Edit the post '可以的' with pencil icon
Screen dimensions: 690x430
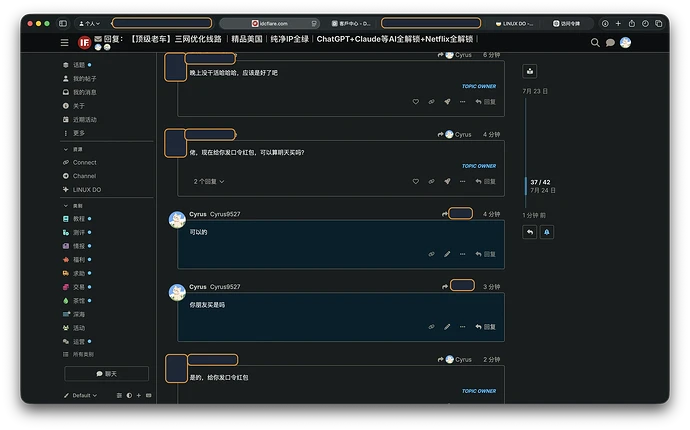[447, 254]
